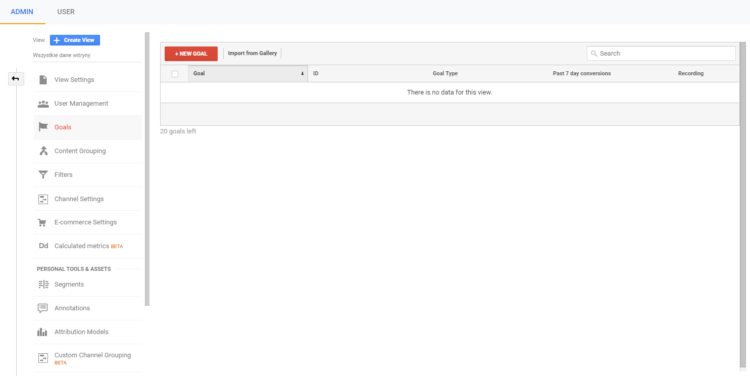Click the E-commerce Settings cart icon

coord(43,222)
